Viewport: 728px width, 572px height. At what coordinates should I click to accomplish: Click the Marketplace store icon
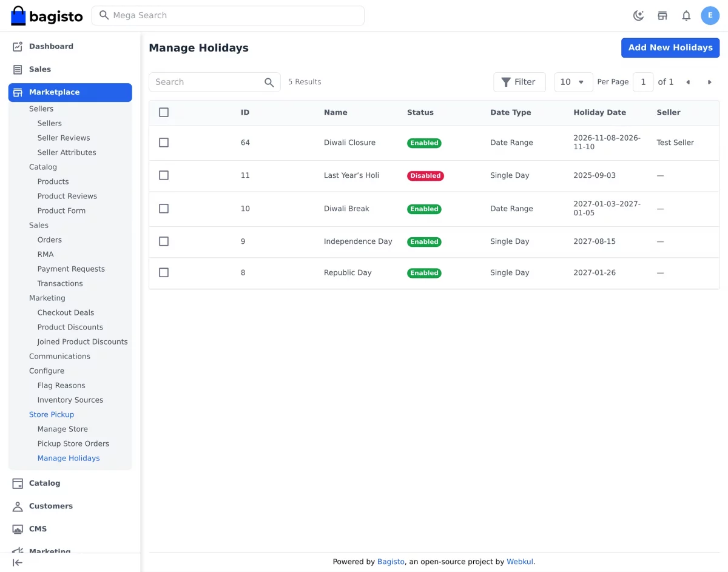18,92
